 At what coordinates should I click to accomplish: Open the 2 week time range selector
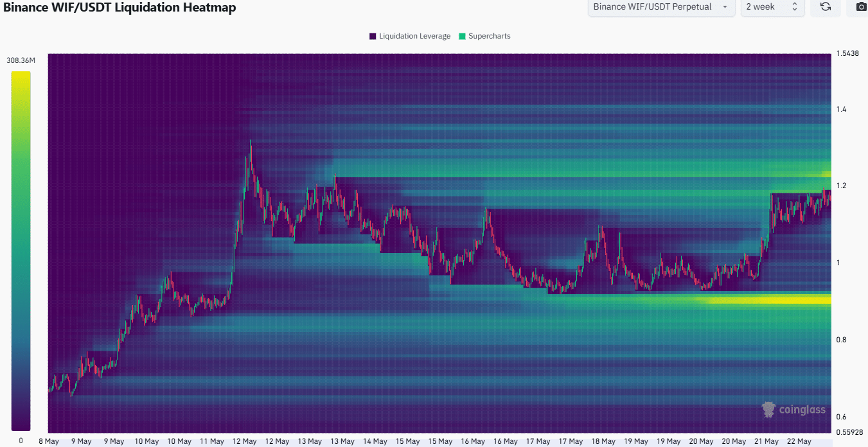[x=772, y=7]
